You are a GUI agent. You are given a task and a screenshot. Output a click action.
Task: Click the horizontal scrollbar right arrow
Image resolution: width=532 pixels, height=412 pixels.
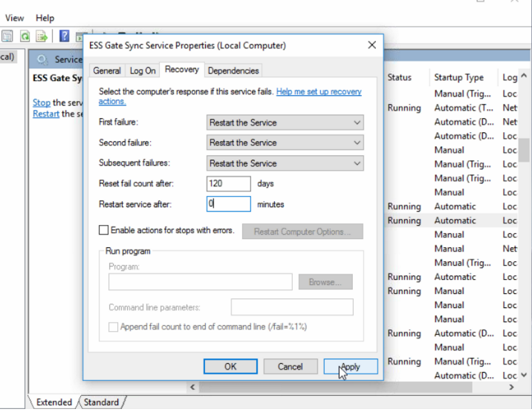point(511,387)
